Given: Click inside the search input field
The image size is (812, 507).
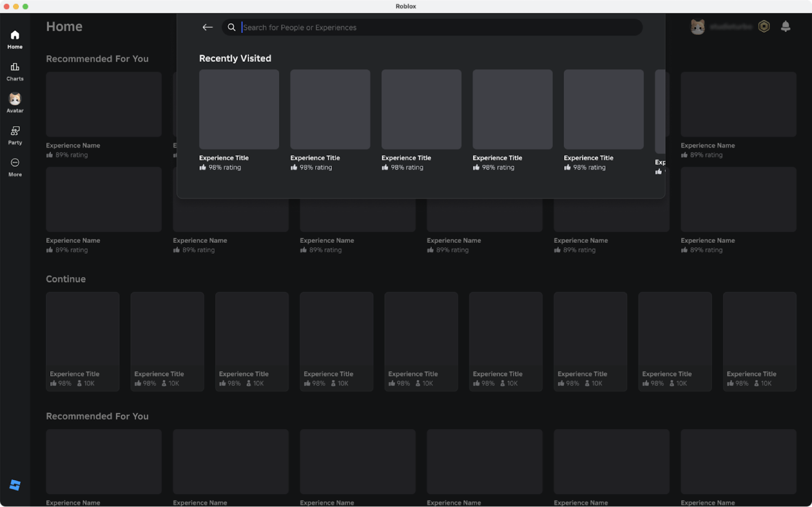Looking at the screenshot, I should 366,27.
